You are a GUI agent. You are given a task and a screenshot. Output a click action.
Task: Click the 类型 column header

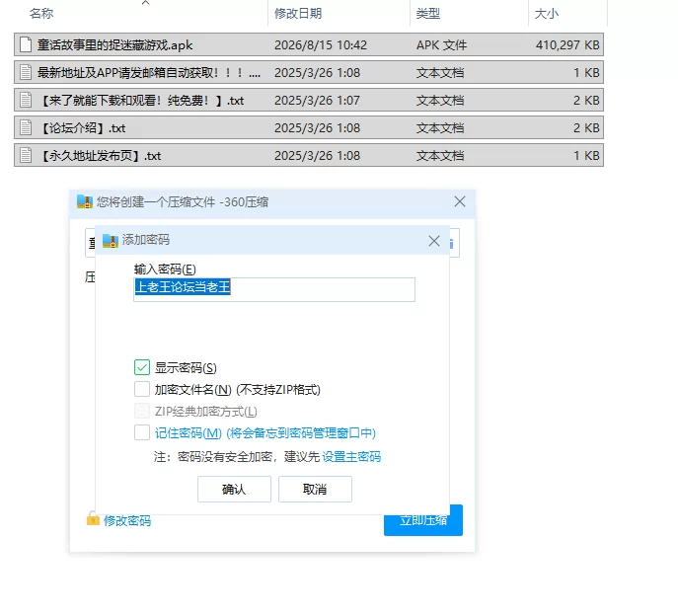pos(428,14)
